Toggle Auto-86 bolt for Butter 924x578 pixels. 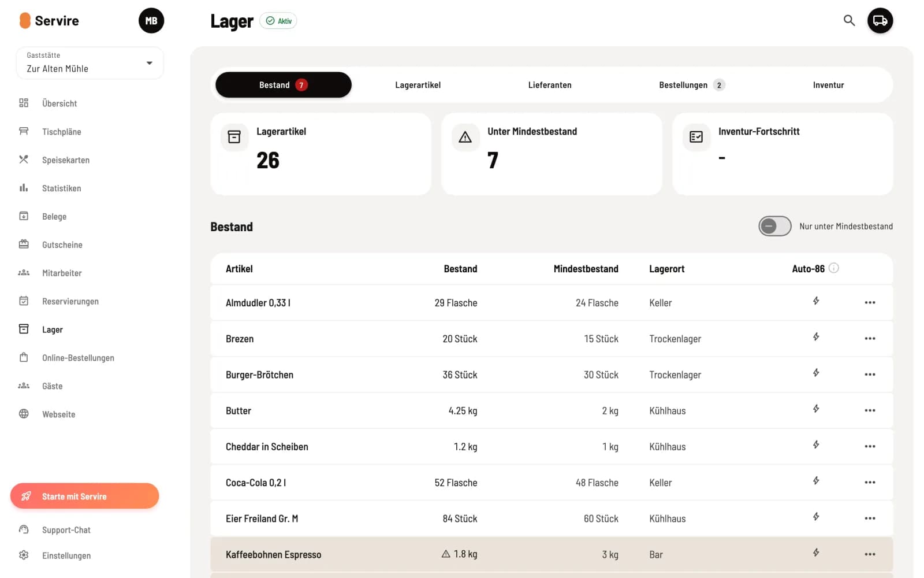(x=816, y=409)
